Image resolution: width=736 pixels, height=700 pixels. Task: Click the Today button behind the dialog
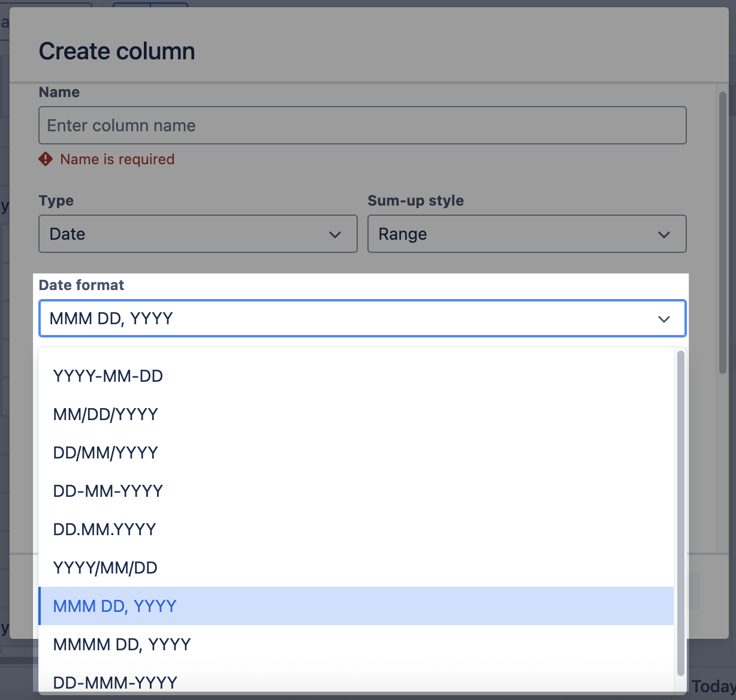click(x=713, y=686)
